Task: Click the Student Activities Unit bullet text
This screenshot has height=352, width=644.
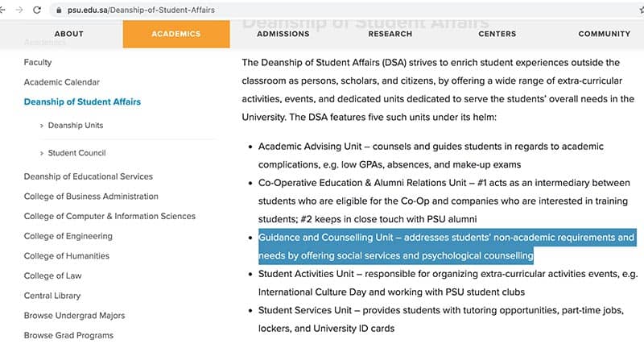Action: pos(448,283)
